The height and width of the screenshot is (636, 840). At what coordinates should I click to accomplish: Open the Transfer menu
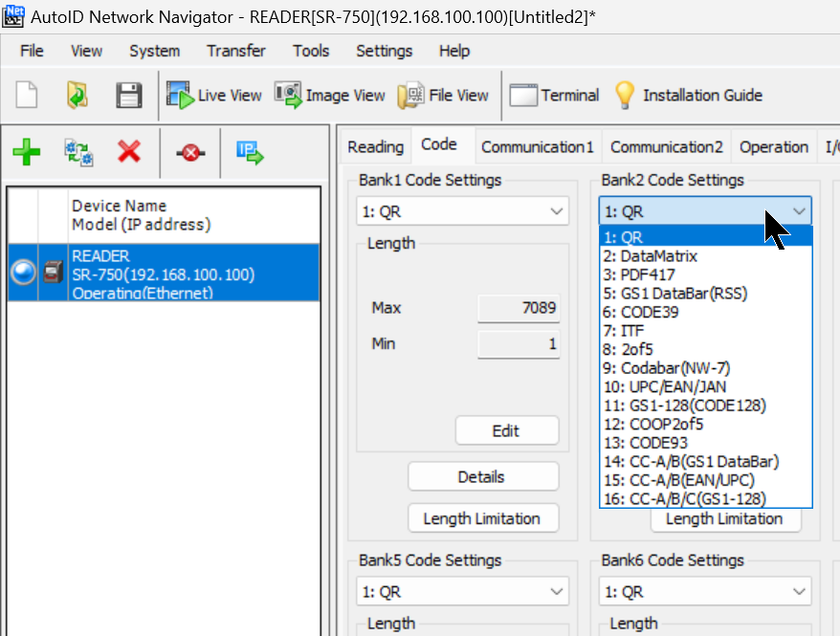(235, 51)
